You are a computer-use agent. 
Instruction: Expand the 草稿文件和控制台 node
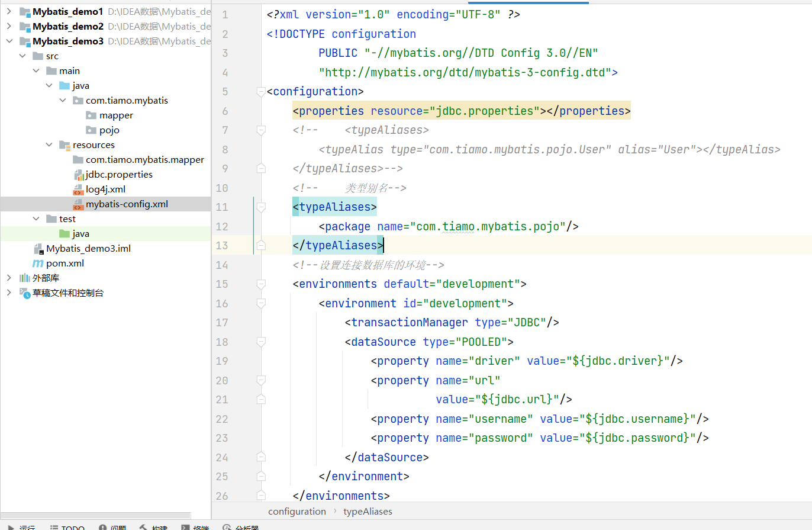9,293
